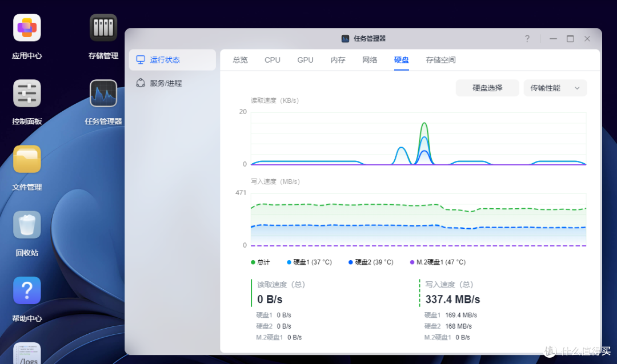
Task: Click the 硬盘选择 button
Action: click(487, 88)
